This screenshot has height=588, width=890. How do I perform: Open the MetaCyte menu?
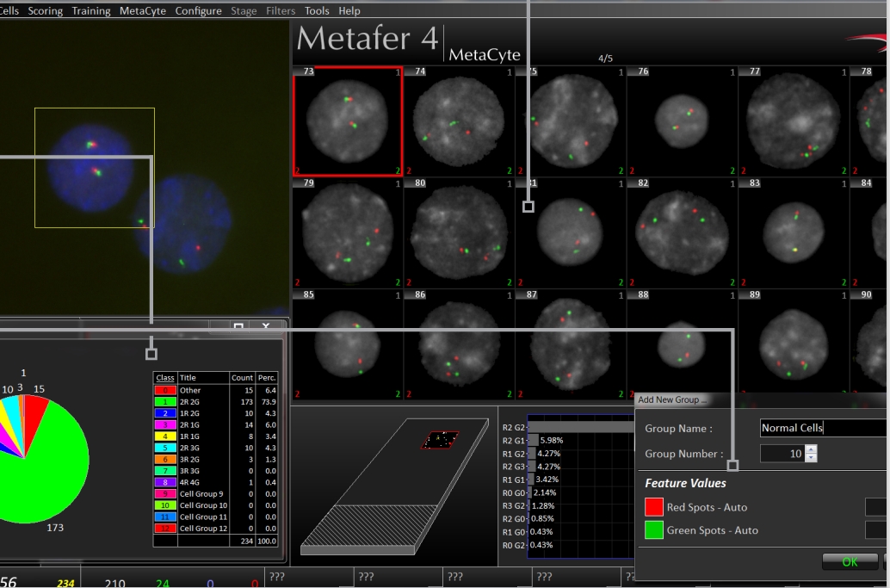coord(143,11)
